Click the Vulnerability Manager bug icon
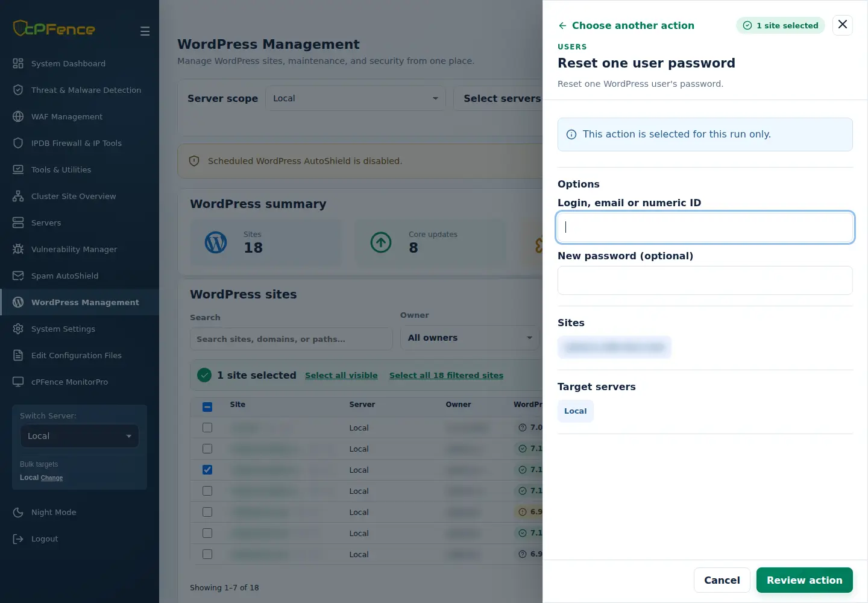The image size is (868, 603). tap(18, 249)
